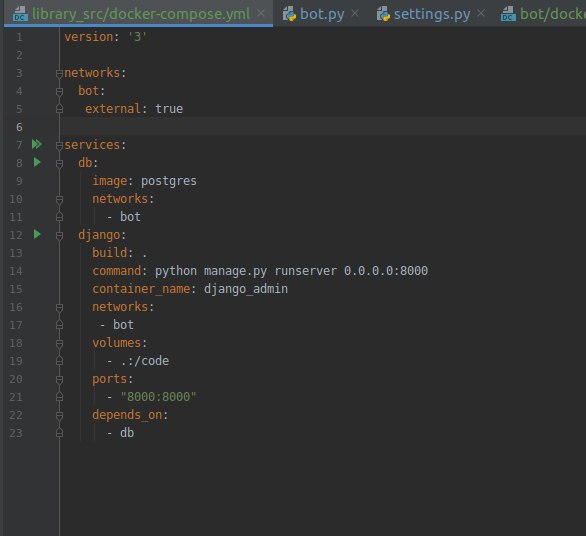
Task: Fold the depends_on section
Action: tap(59, 416)
